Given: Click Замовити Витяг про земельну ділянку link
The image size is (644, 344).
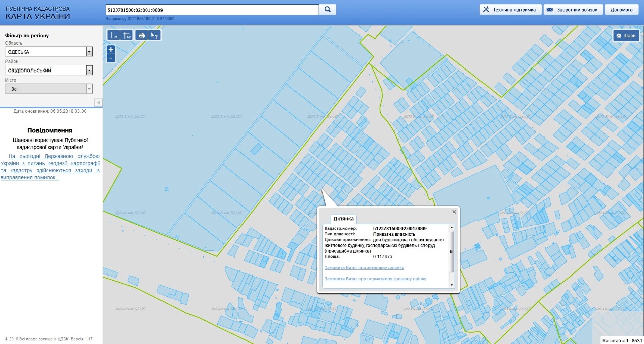Looking at the screenshot, I should pos(364,267).
